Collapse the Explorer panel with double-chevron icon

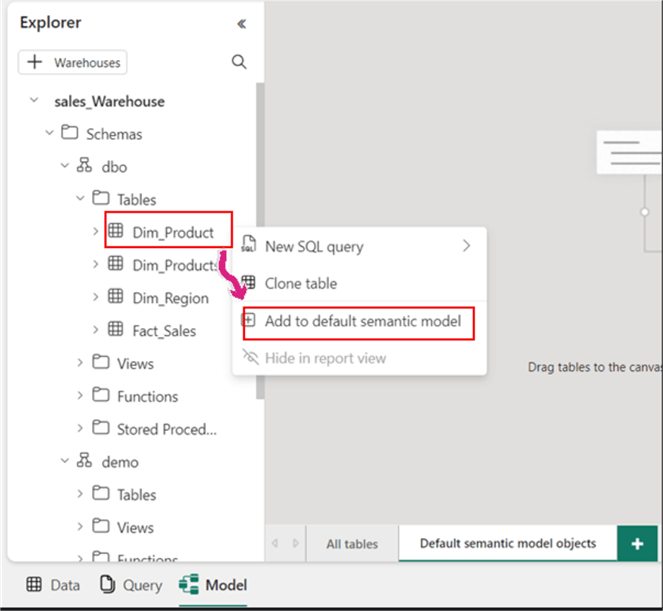(x=241, y=24)
